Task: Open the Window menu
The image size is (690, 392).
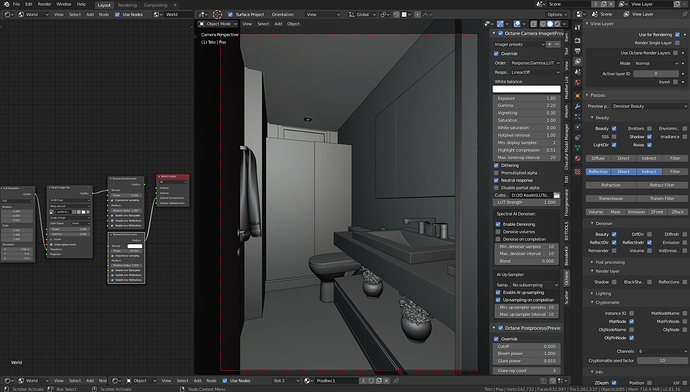Action: (x=64, y=4)
